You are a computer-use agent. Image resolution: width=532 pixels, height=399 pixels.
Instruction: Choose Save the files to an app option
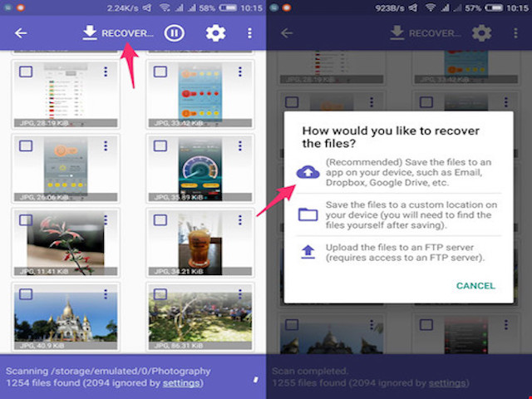pos(403,172)
